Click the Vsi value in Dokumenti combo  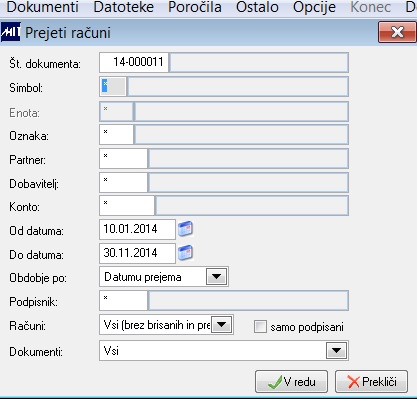point(111,351)
